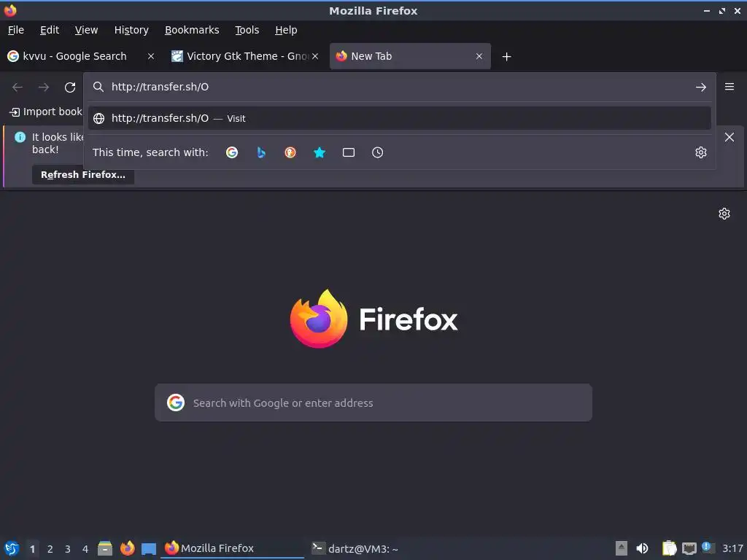
Task: Click the network connection tray icon
Action: pyautogui.click(x=689, y=548)
